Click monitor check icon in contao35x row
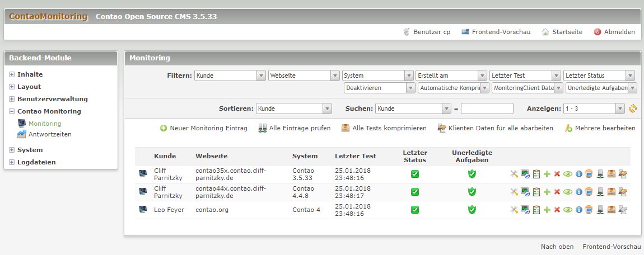 525,174
